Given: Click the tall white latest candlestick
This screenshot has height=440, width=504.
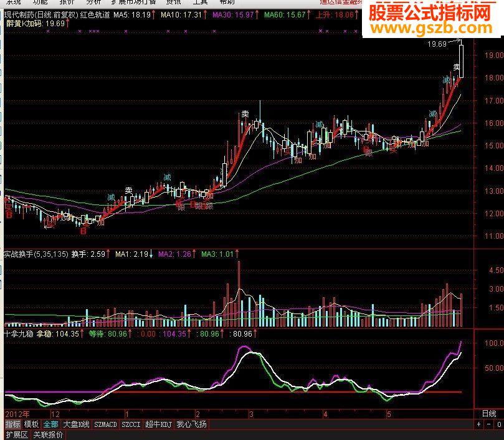Looking at the screenshot, I should pyautogui.click(x=462, y=61).
